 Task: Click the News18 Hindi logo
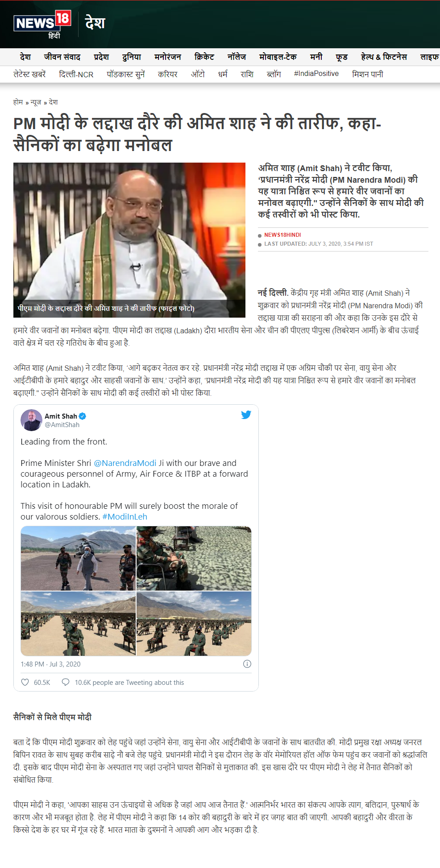click(42, 25)
